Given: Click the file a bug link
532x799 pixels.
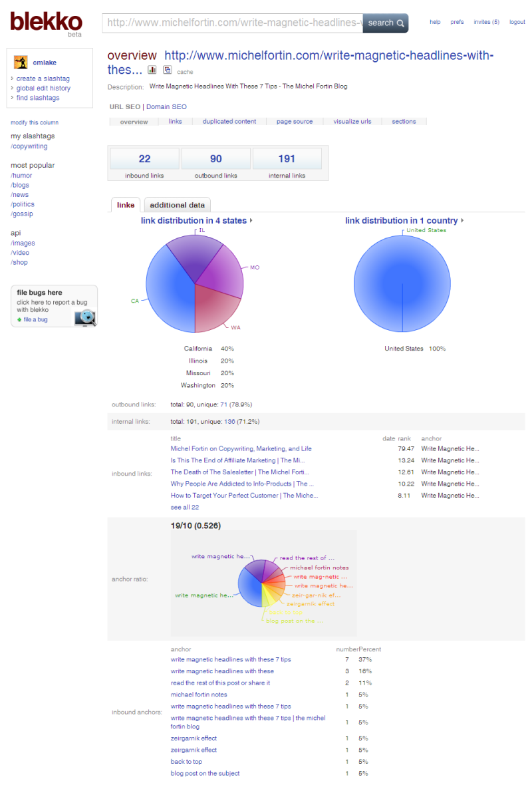Looking at the screenshot, I should 35,320.
